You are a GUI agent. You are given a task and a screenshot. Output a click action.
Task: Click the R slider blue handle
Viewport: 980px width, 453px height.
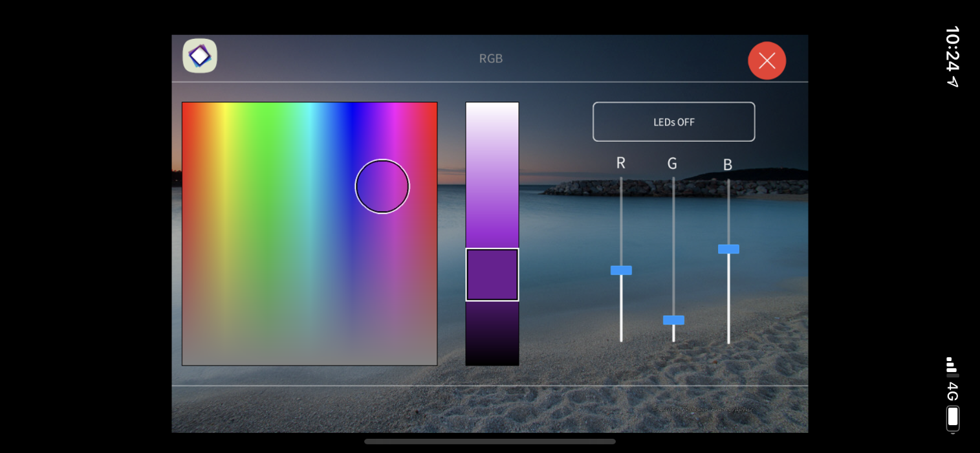[x=621, y=271]
